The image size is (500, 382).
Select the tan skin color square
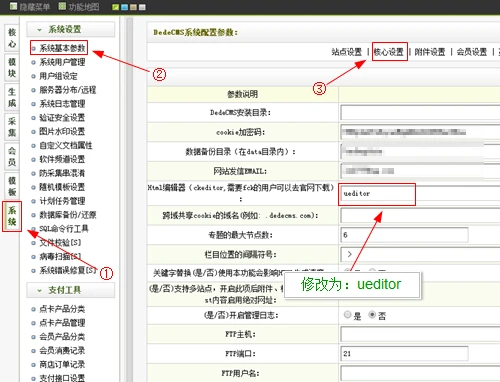pyautogui.click(x=133, y=7)
